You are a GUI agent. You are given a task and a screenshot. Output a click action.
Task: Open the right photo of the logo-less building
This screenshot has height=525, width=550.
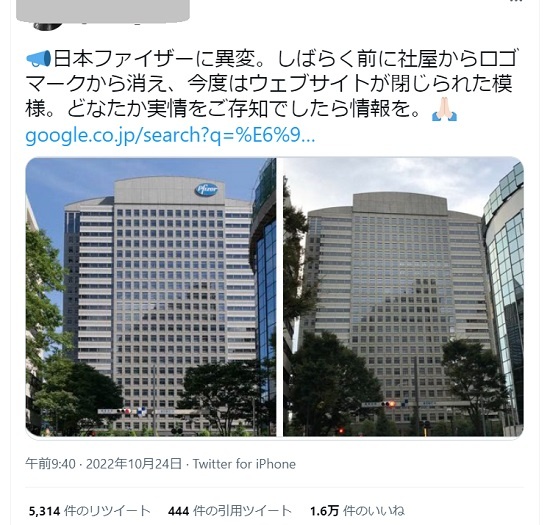coord(403,297)
